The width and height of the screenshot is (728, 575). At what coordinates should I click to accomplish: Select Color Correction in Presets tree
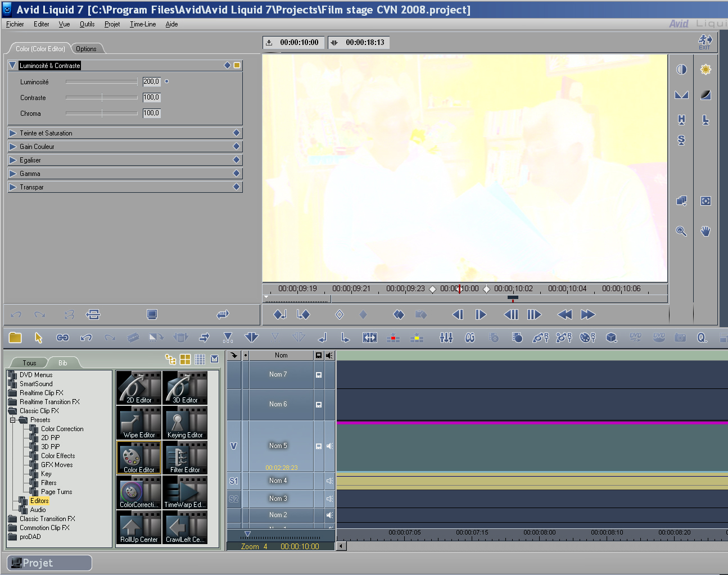(x=62, y=429)
